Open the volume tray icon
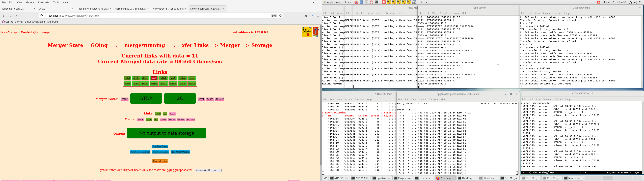 coord(635,2)
